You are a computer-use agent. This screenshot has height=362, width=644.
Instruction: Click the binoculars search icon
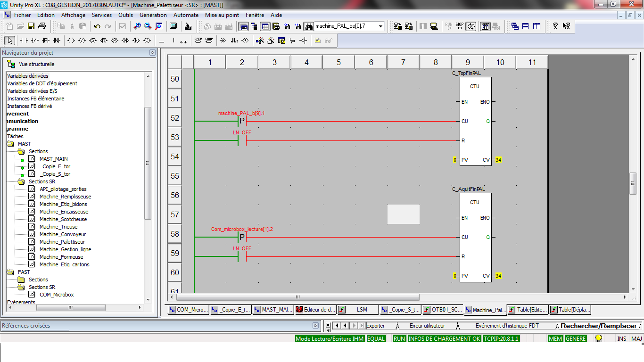point(309,26)
